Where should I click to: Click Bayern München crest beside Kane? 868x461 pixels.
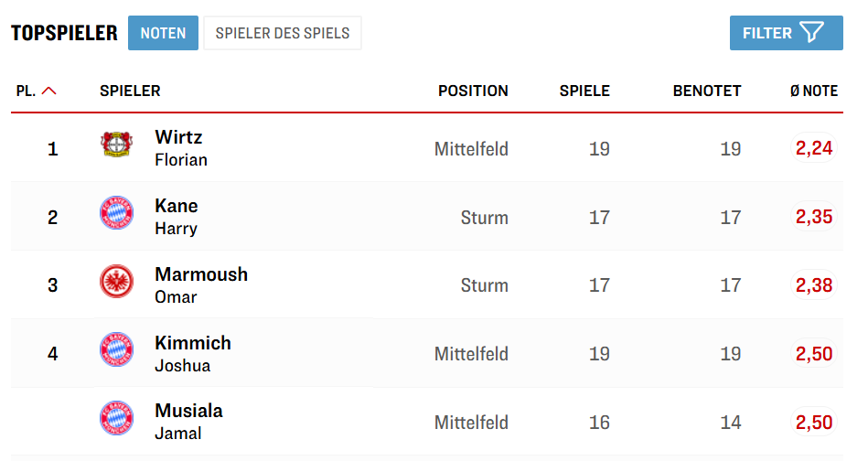click(x=116, y=214)
